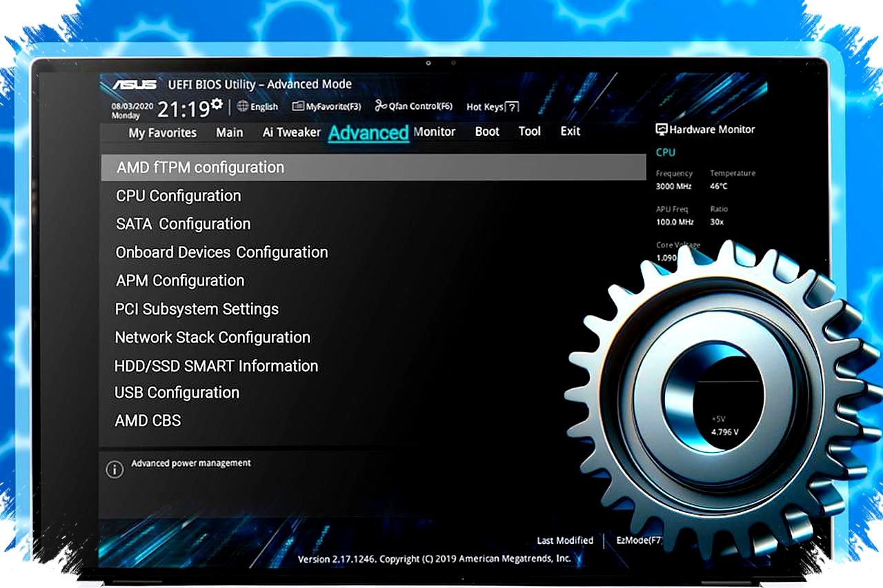This screenshot has height=588, width=883.
Task: Click the globe language icon
Action: (x=242, y=106)
